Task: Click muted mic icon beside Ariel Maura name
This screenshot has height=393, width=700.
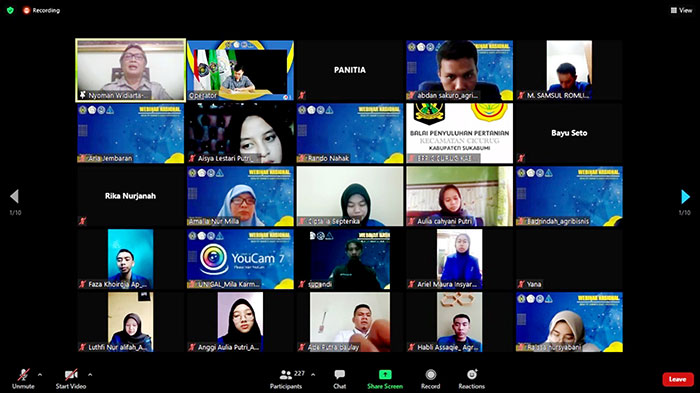Action: click(411, 284)
